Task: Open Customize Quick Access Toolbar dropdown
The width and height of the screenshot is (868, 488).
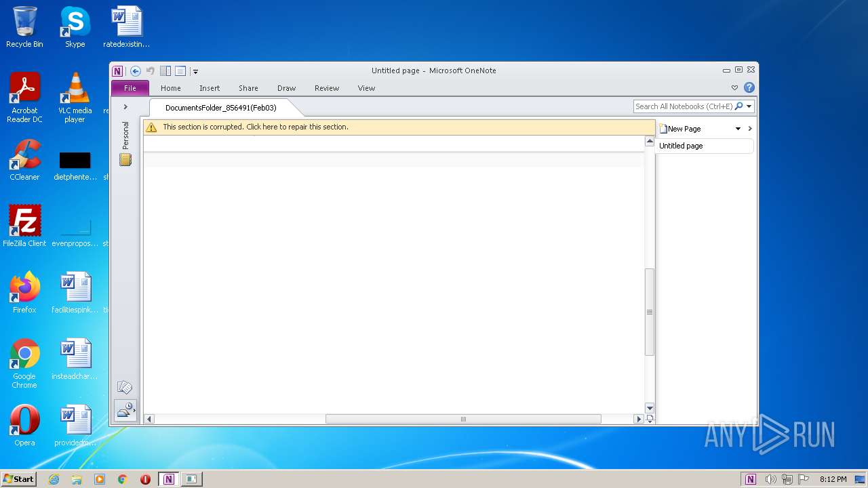Action: [195, 71]
